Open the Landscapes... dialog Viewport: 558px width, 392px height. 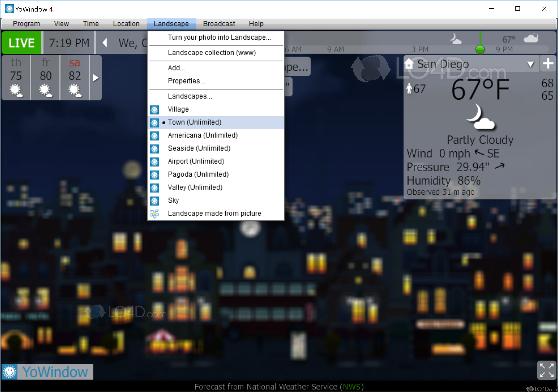click(x=216, y=96)
